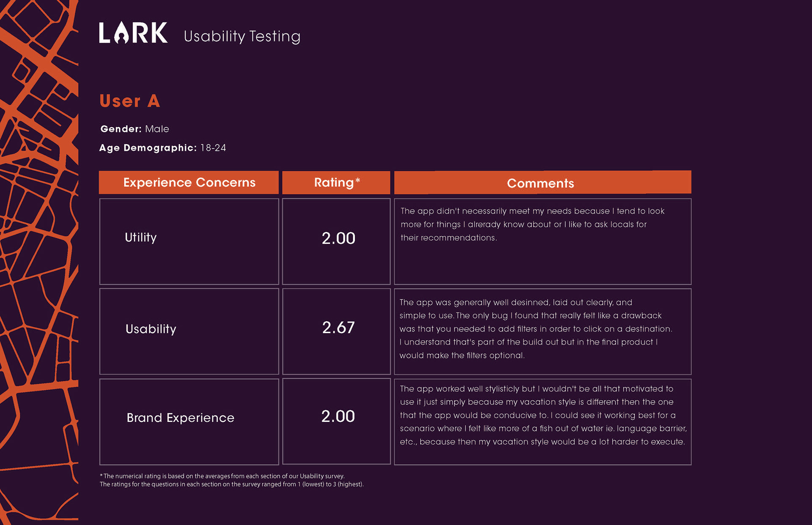
Task: Click the LARK logo
Action: (x=133, y=33)
